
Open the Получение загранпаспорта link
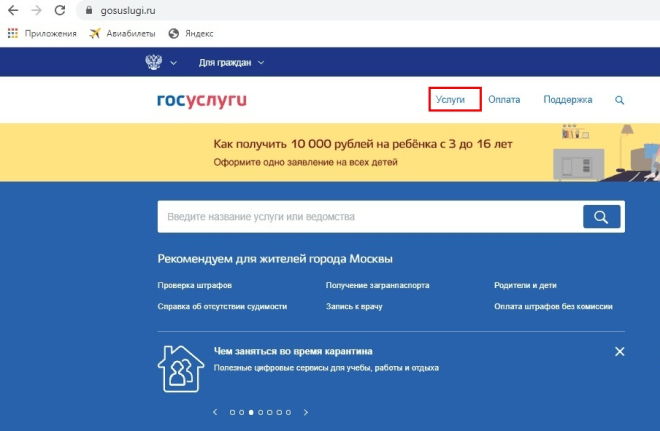point(378,285)
